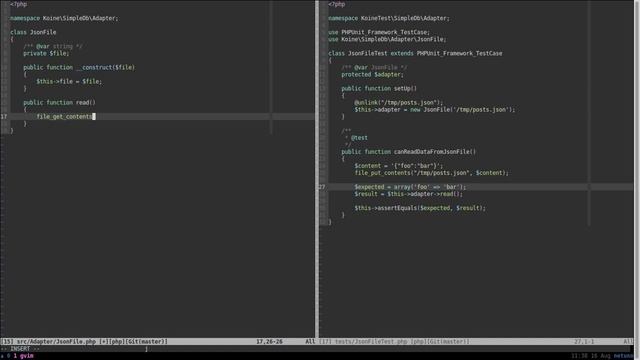Click 'use PHPUnit_Framework_TestCase;' line
This screenshot has height=360, width=640.
pos(379,32)
